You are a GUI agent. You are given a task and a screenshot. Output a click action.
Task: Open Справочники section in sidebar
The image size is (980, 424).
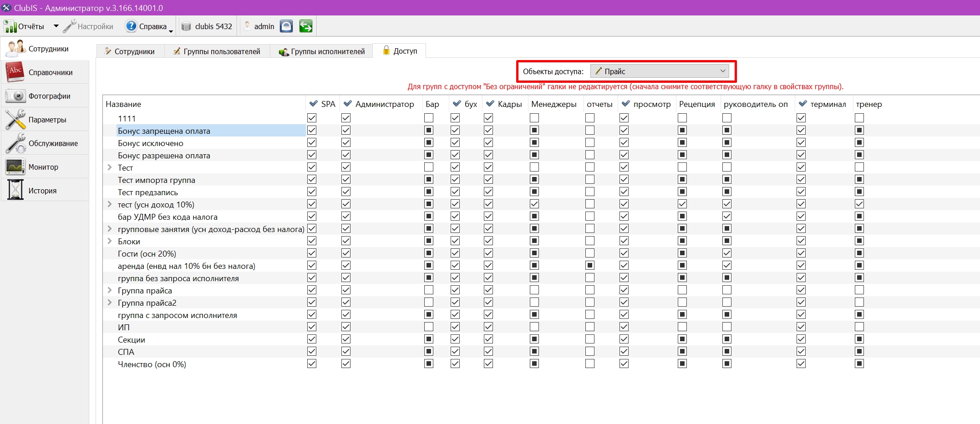coord(45,72)
